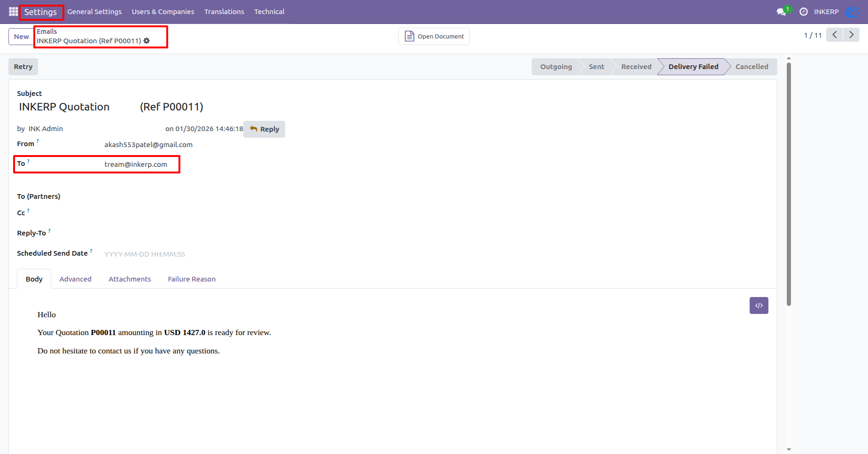Open the gear actions menu beside the record title
Image resolution: width=868 pixels, height=454 pixels.
147,41
